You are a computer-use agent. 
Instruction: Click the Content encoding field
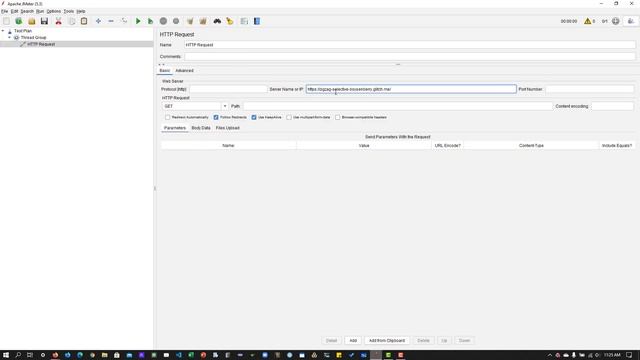pos(612,106)
